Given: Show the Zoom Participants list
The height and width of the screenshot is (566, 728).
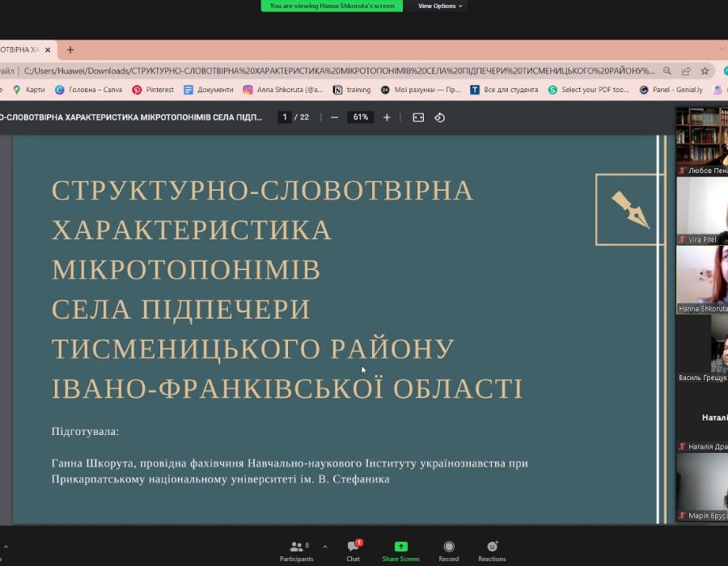Looking at the screenshot, I should (x=296, y=549).
